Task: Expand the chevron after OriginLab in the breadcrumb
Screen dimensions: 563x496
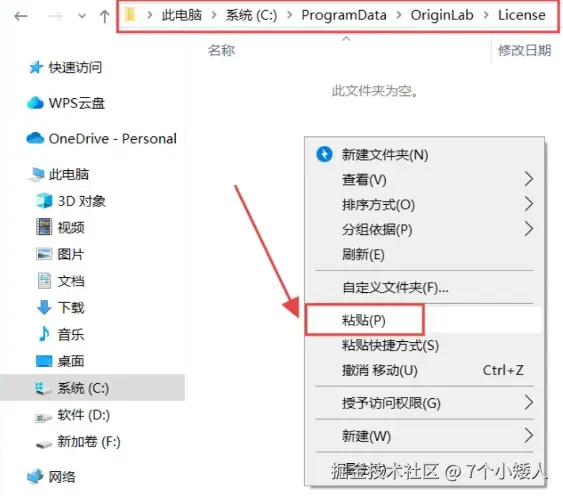Action: pos(486,15)
